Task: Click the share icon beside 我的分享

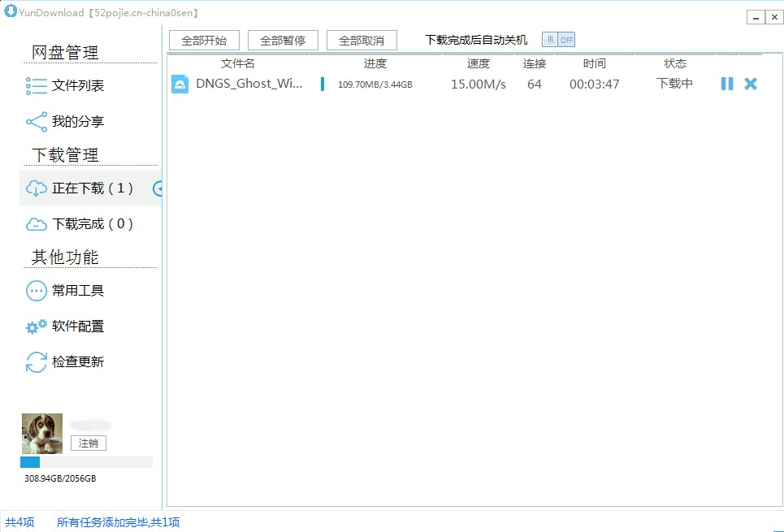Action: coord(36,122)
